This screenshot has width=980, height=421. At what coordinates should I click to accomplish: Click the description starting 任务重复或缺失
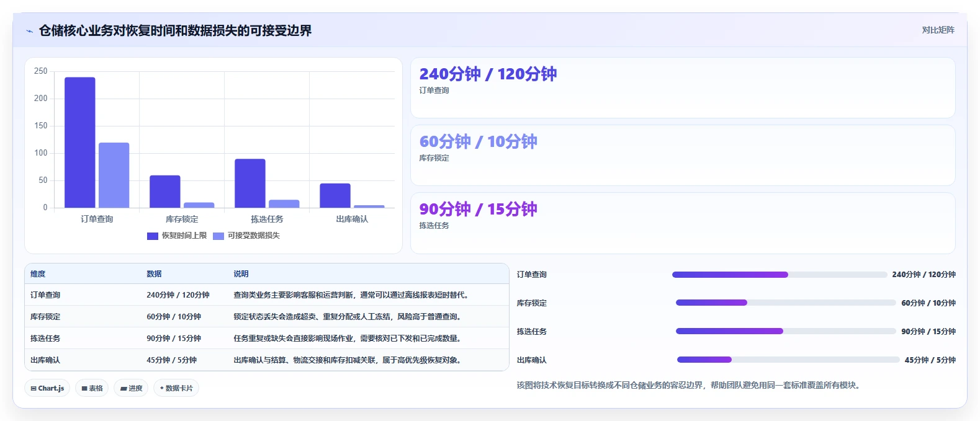[348, 339]
